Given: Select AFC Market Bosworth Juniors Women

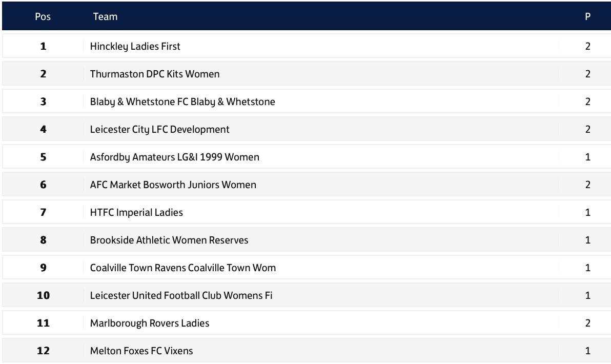Looking at the screenshot, I should (x=173, y=185).
